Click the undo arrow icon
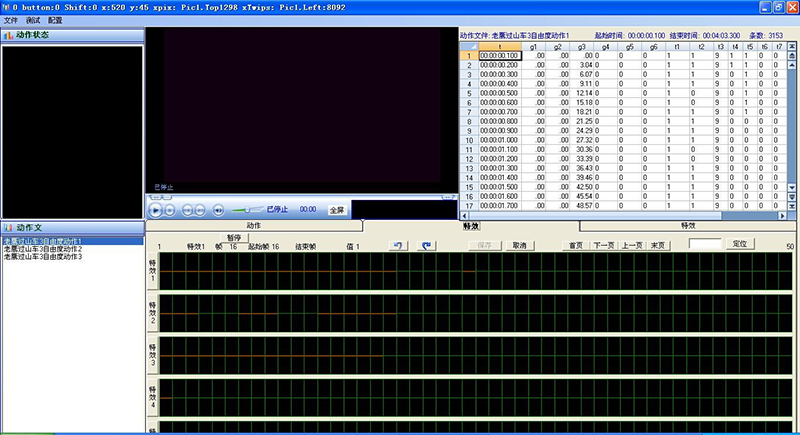This screenshot has width=800, height=435. (398, 245)
